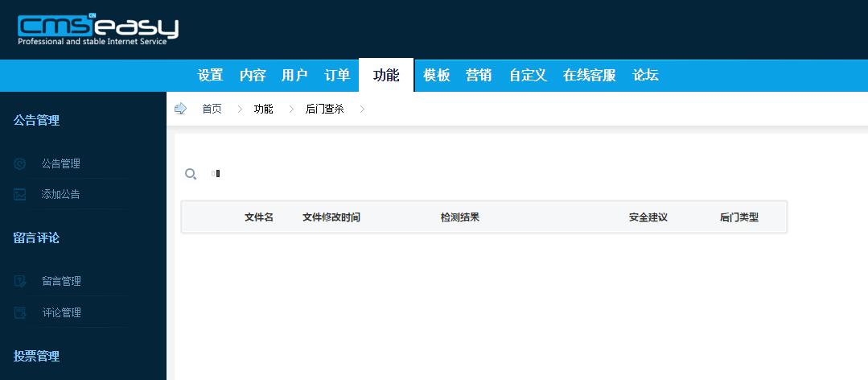
Task: Open the 在线客服 menu
Action: 589,76
